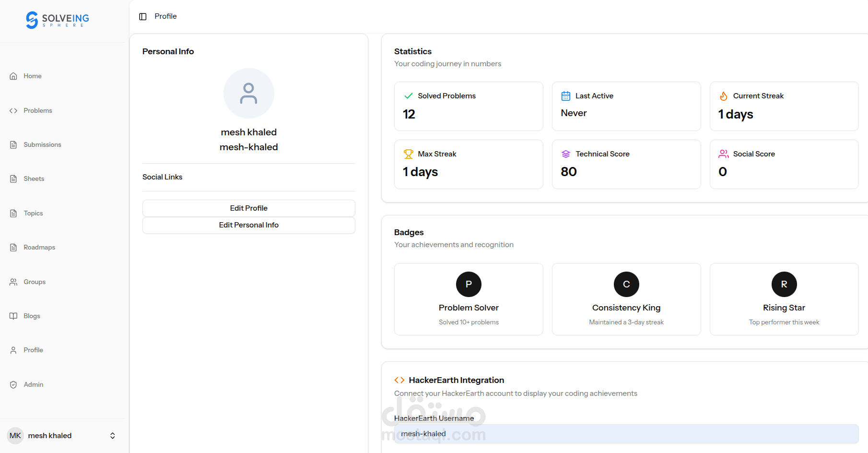Click the Profile person icon in sidebar
Screen dimensions: 868x453
pos(13,350)
